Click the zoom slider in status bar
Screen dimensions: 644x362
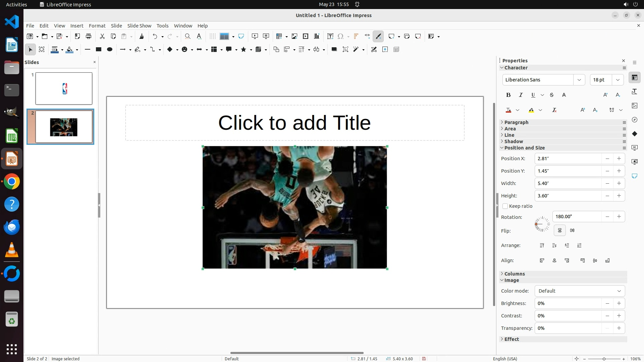pos(604,359)
